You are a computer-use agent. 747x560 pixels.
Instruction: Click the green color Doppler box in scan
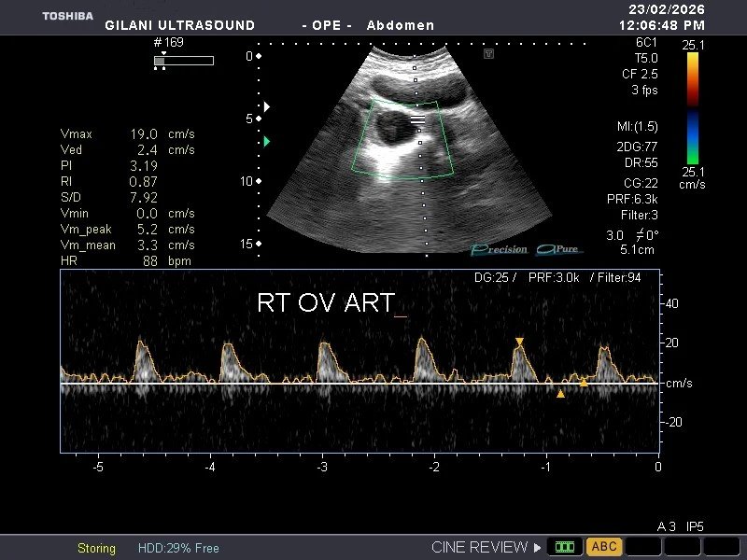[x=402, y=139]
